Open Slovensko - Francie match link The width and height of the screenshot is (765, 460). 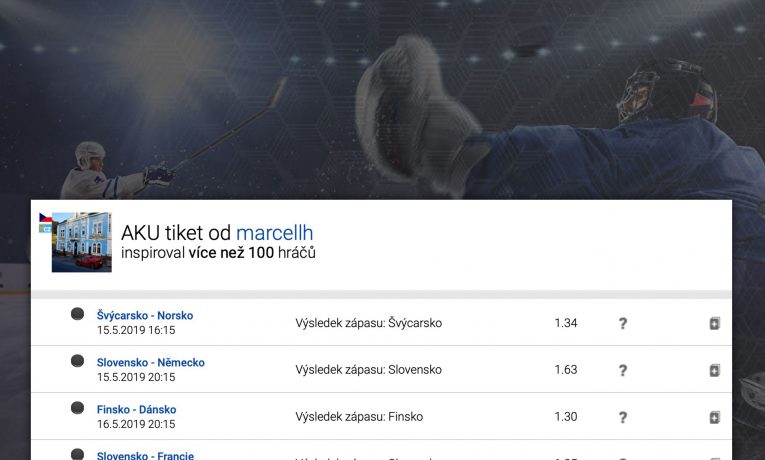(x=145, y=455)
